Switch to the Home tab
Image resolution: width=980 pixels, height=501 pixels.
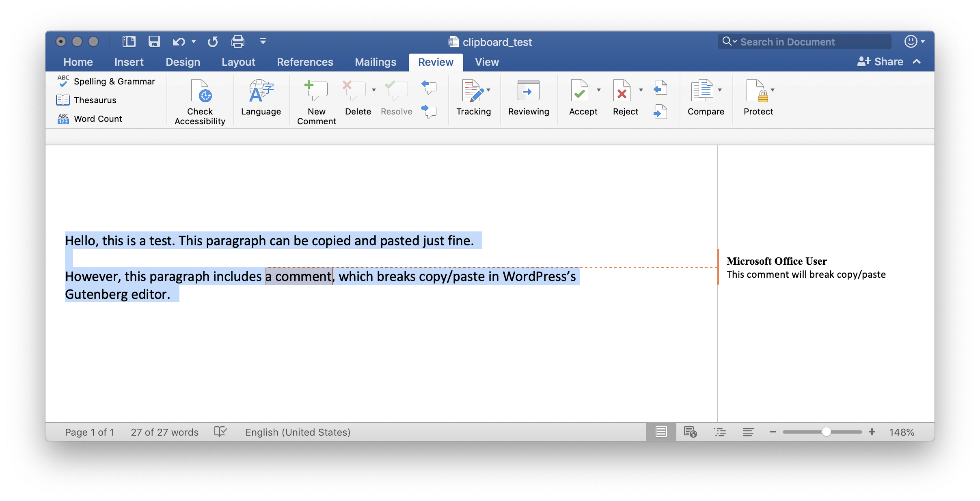tap(78, 62)
